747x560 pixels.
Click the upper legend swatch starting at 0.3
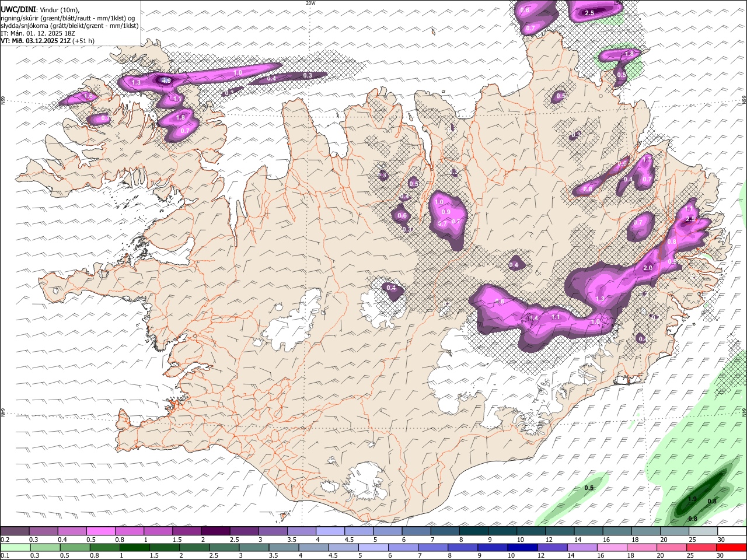44,531
